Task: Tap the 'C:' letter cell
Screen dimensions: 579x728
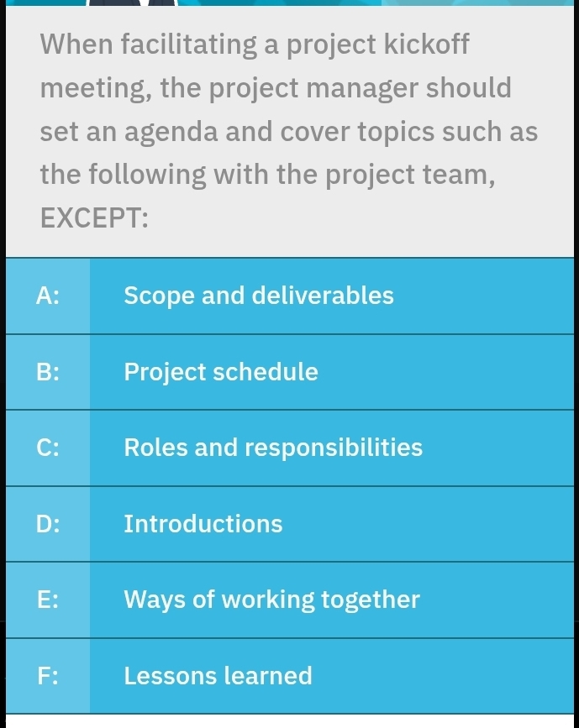Action: click(x=48, y=448)
